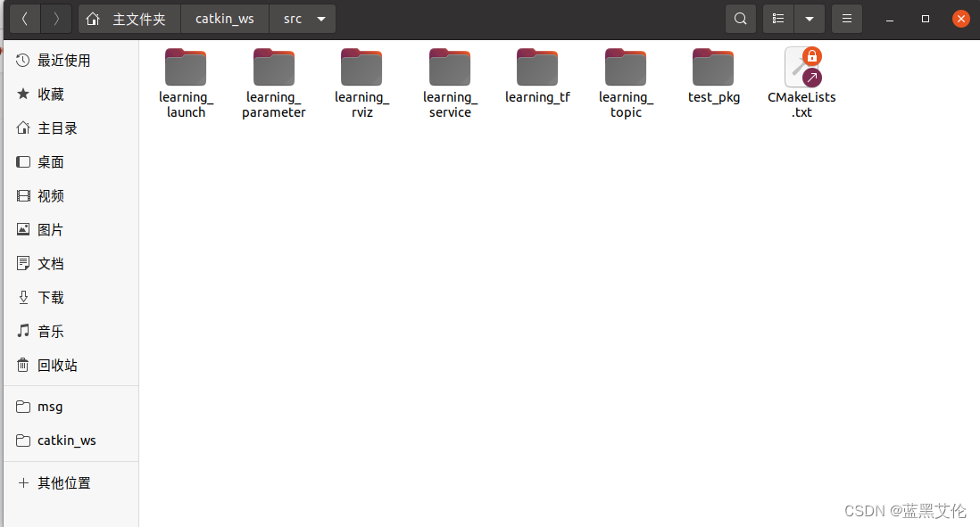Open 下载 downloads in sidebar
The width and height of the screenshot is (980, 527).
click(71, 297)
